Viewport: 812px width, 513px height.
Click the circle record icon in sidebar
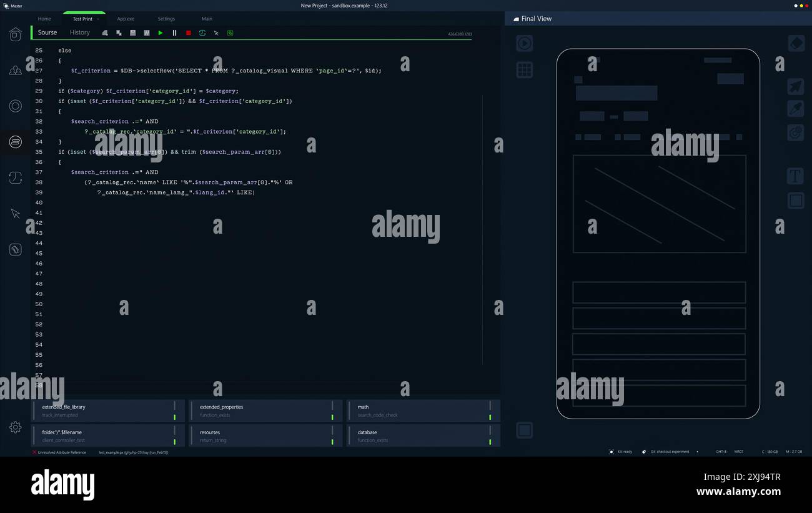pyautogui.click(x=16, y=106)
